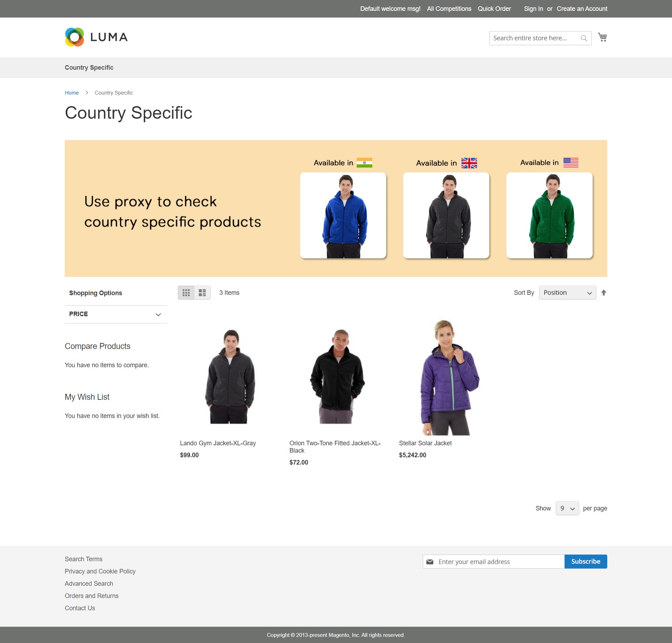Expand the Price filter
Image resolution: width=672 pixels, height=643 pixels.
(x=115, y=314)
